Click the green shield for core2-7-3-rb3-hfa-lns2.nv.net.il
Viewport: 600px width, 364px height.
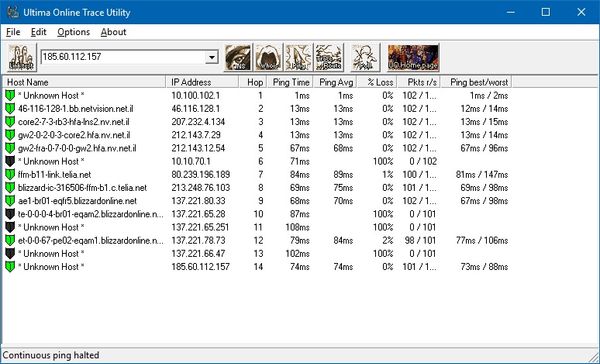point(10,122)
